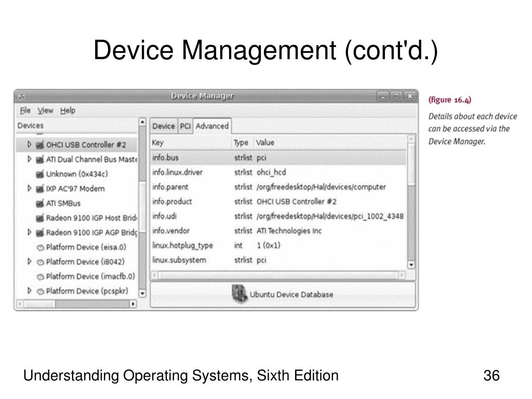Sort properties by the Key column header
The height and width of the screenshot is (399, 532).
[191, 142]
